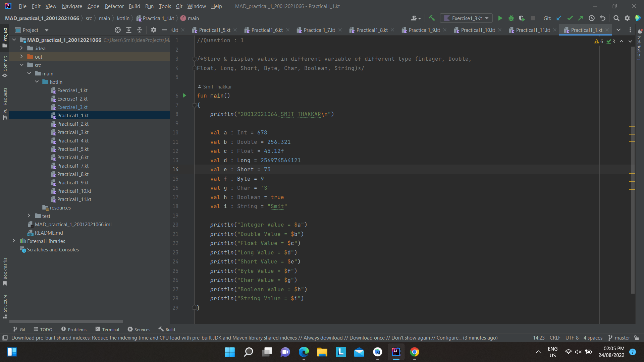Open the TODO tool window
The height and width of the screenshot is (362, 644).
43,329
